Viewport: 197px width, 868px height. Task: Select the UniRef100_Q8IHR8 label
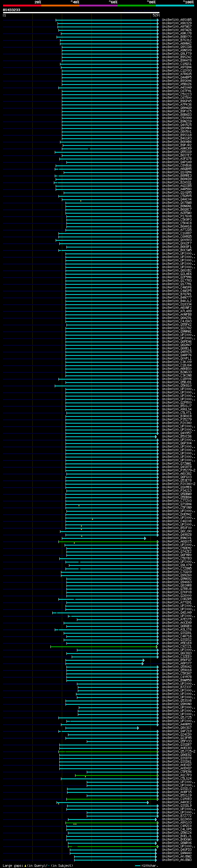(x=176, y=586)
